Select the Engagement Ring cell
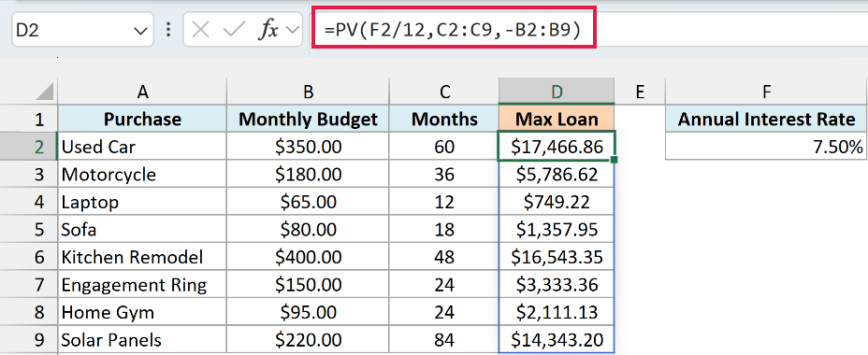This screenshot has width=868, height=355. [142, 285]
